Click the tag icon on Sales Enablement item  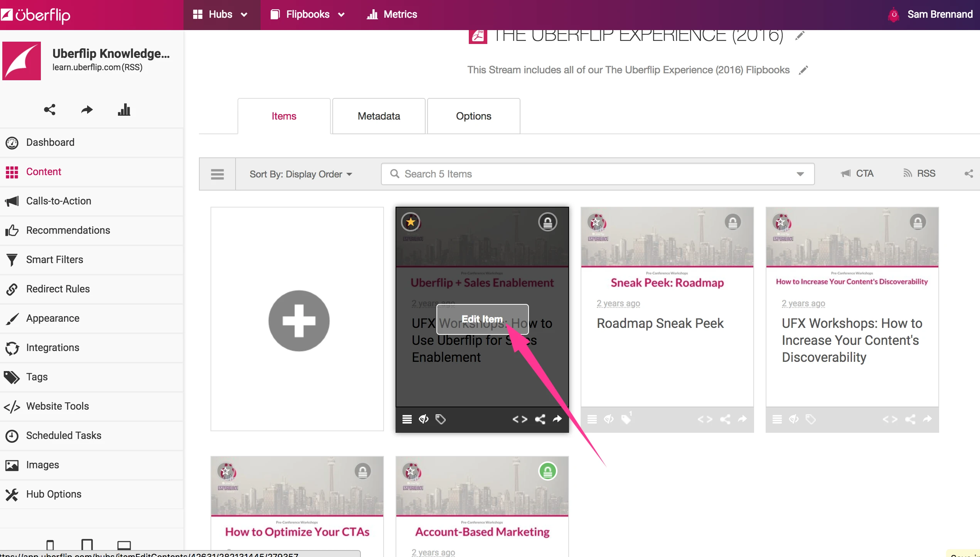click(440, 419)
